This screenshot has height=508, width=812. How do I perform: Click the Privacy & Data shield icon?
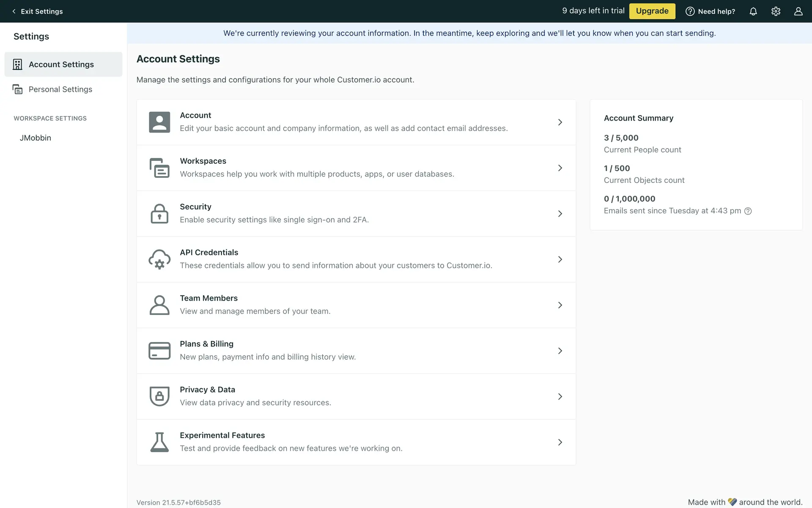(159, 397)
